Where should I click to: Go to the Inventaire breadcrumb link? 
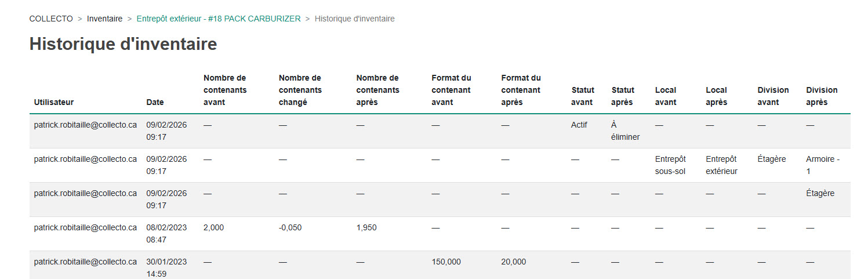coord(104,19)
